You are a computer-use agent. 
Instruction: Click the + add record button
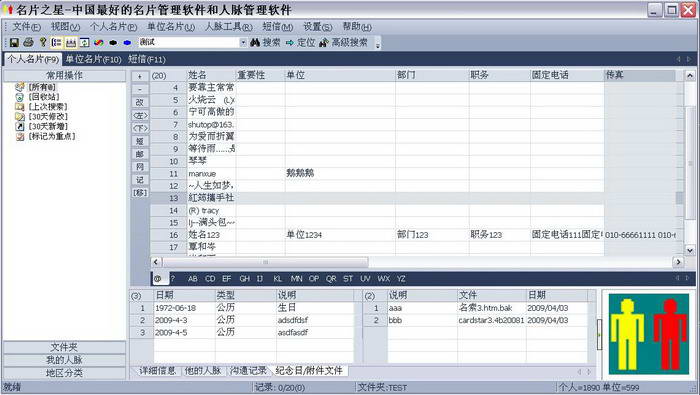140,76
